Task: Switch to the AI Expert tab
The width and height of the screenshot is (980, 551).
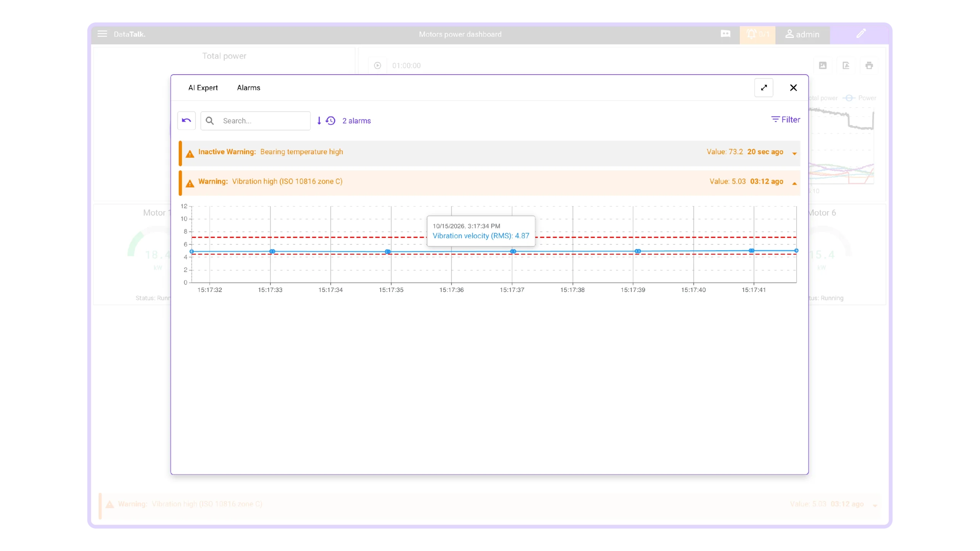Action: pos(203,88)
